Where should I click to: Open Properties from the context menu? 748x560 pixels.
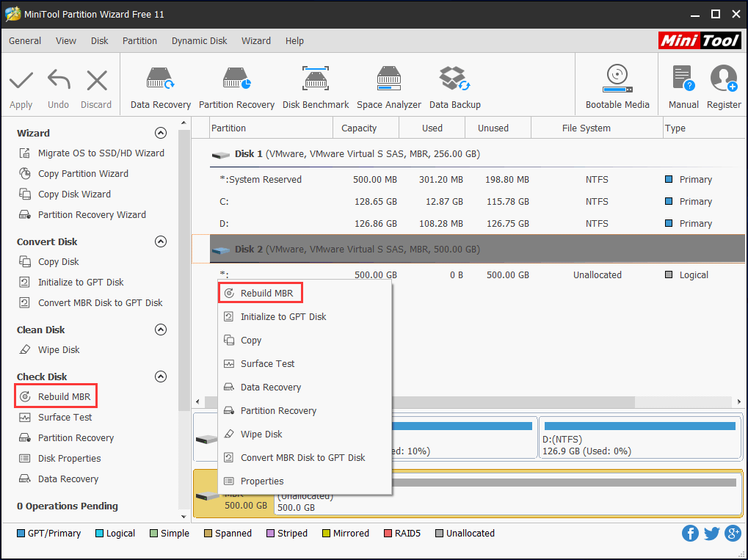click(x=305, y=481)
